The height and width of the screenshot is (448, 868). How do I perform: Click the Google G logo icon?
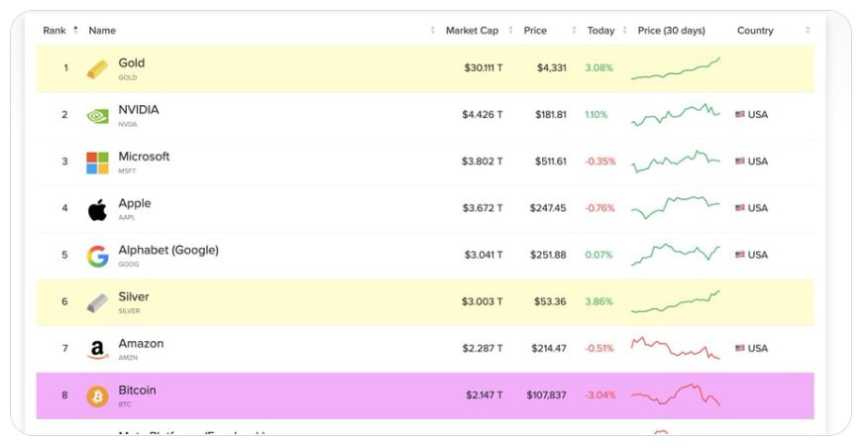coord(97,257)
